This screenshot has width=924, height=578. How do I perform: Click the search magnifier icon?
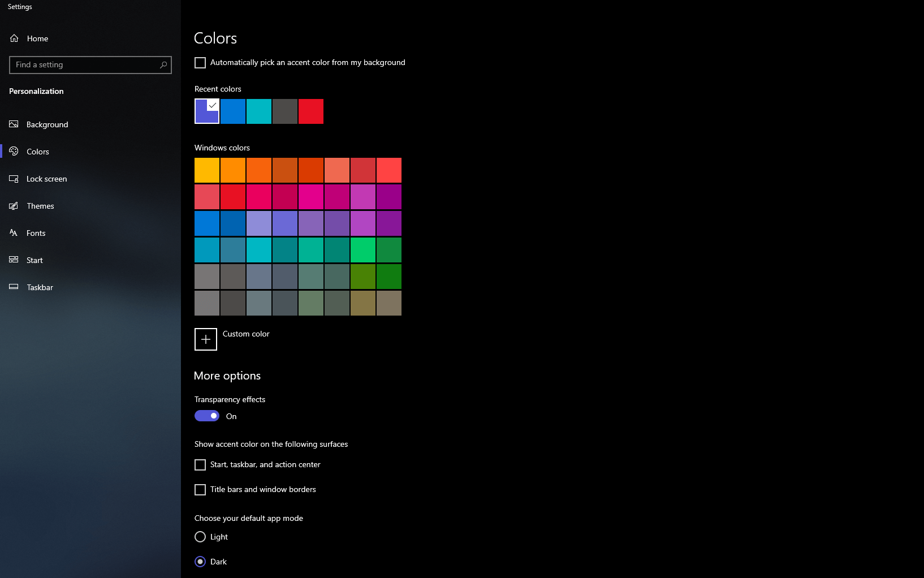click(x=163, y=64)
